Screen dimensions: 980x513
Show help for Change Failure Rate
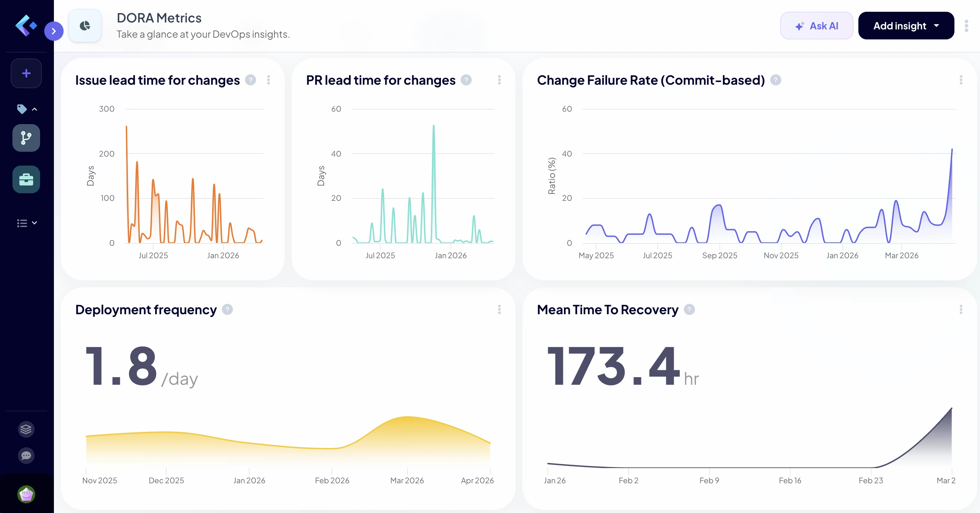point(776,80)
